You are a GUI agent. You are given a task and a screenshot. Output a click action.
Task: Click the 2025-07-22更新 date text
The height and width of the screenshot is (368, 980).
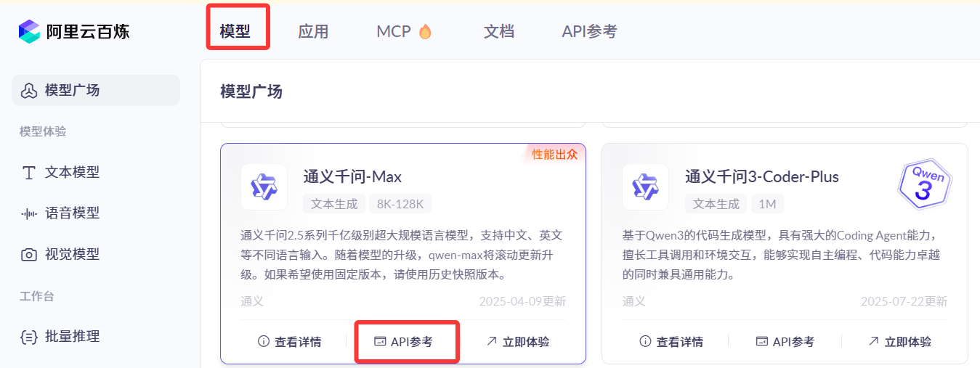click(x=904, y=301)
